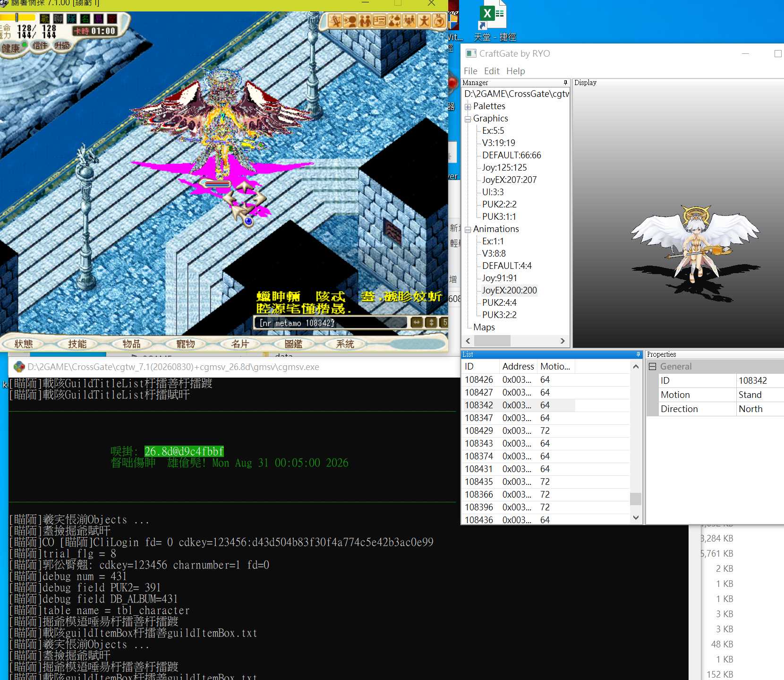The width and height of the screenshot is (784, 680).
Task: Toggle the 家 family channel indicator
Action: click(x=111, y=18)
